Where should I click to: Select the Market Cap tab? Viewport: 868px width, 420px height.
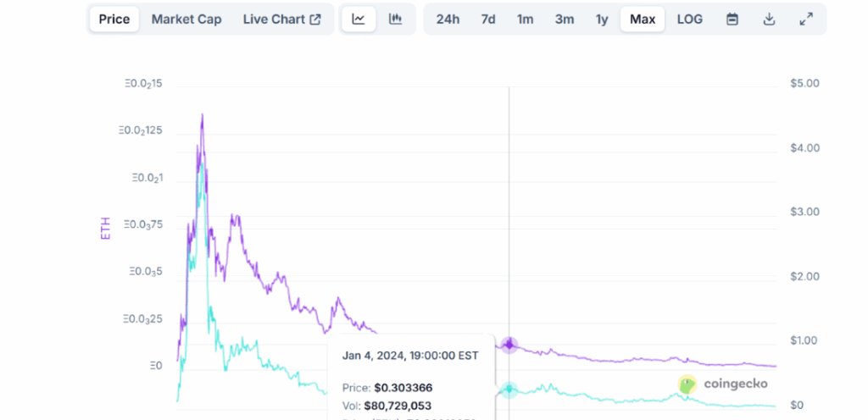(186, 19)
